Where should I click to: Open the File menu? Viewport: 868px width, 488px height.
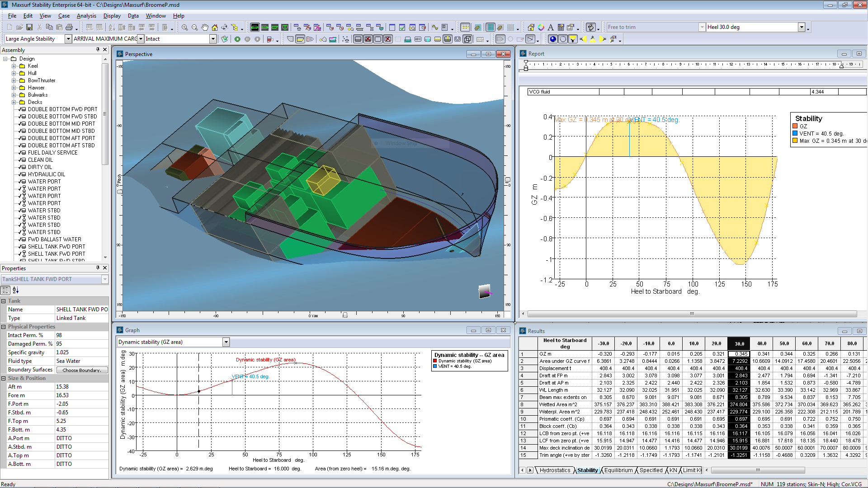pyautogui.click(x=12, y=16)
